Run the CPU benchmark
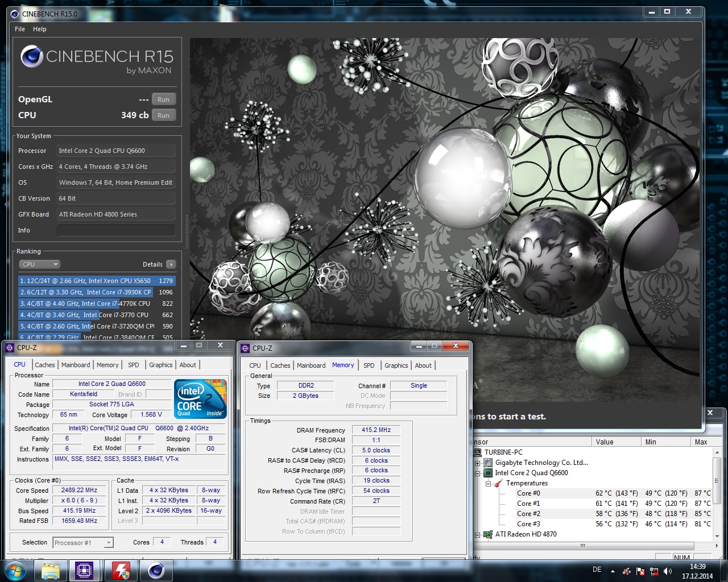The image size is (728, 582). click(164, 115)
